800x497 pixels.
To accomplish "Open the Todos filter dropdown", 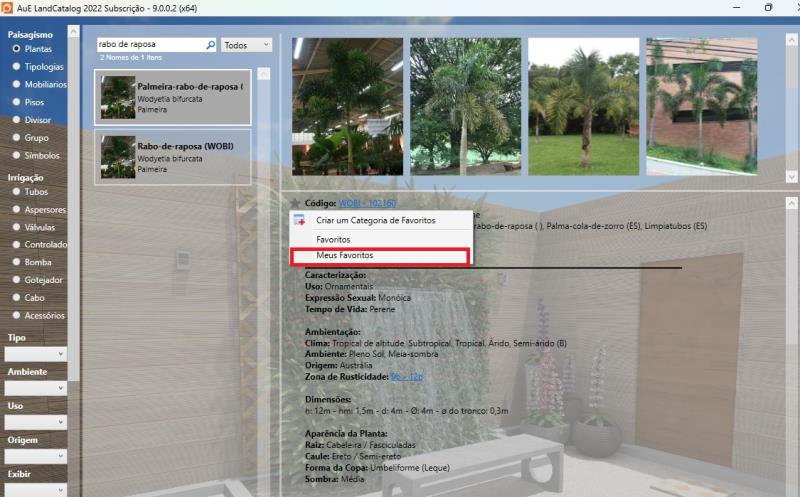I will (246, 45).
